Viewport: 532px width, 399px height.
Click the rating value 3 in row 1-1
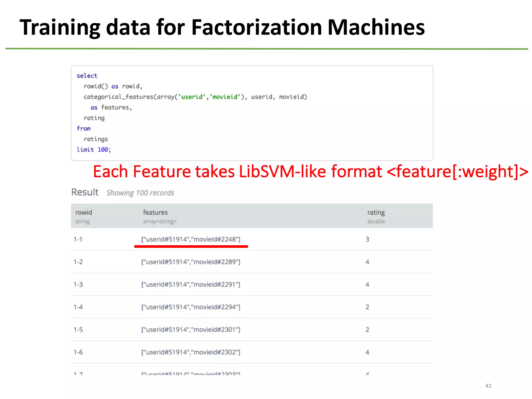367,239
